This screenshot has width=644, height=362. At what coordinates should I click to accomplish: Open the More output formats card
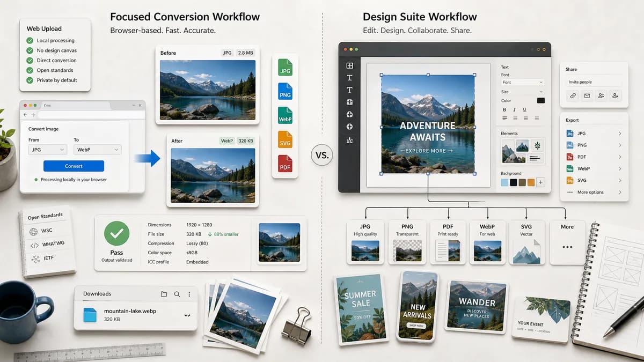[567, 242]
